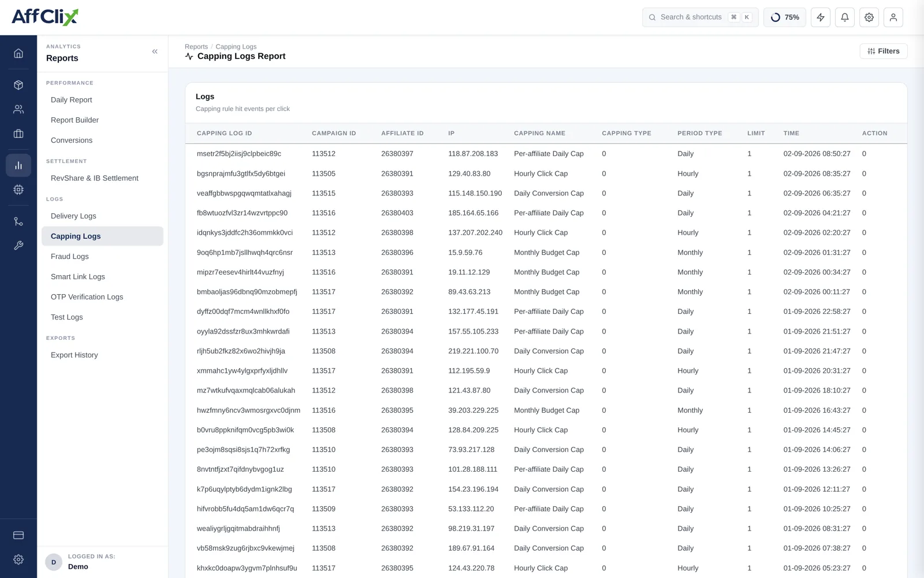
Task: Open the CPU chip icon in left rail
Action: [x=18, y=190]
